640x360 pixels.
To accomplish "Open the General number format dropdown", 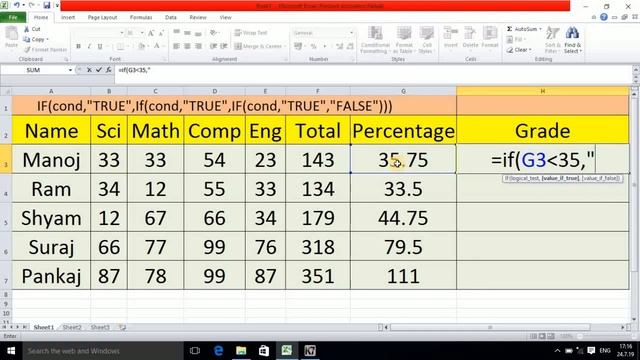I will tap(351, 33).
